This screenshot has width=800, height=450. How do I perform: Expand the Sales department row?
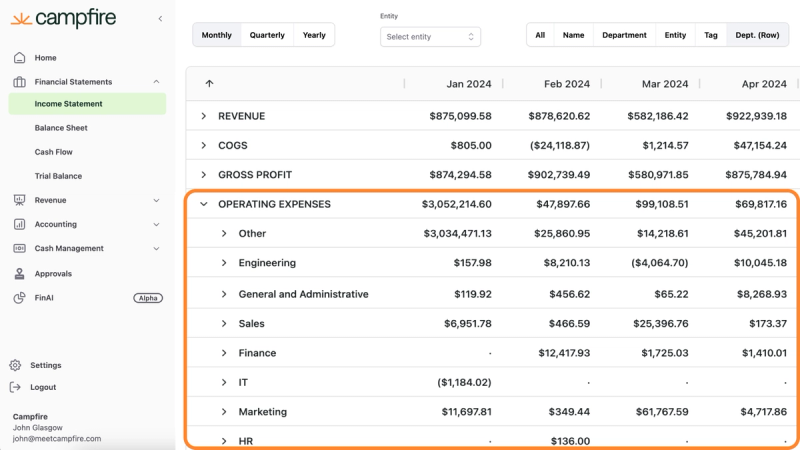(224, 323)
